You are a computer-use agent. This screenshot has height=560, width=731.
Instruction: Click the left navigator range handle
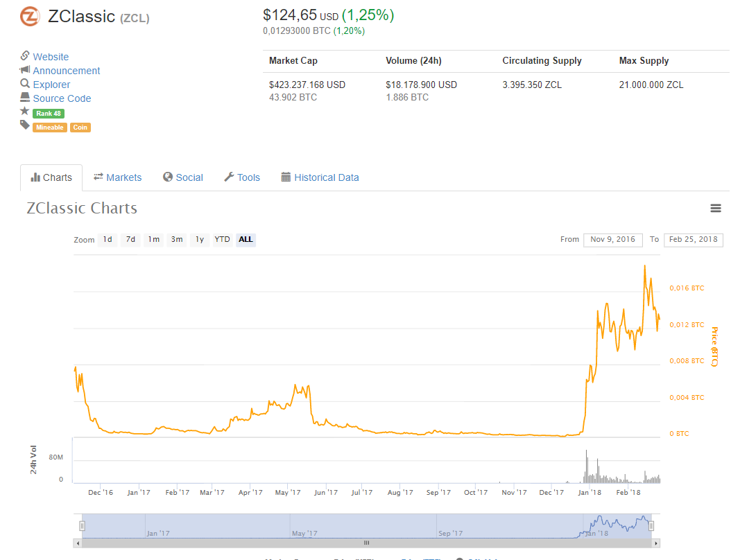[82, 526]
